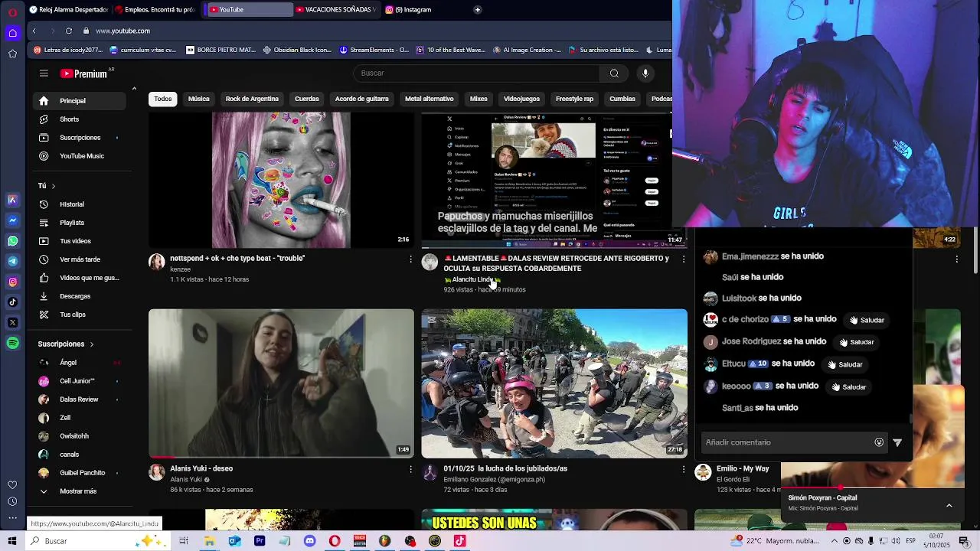Expand the Simón Poxyran mini player chevron
980x551 pixels.
pyautogui.click(x=949, y=505)
